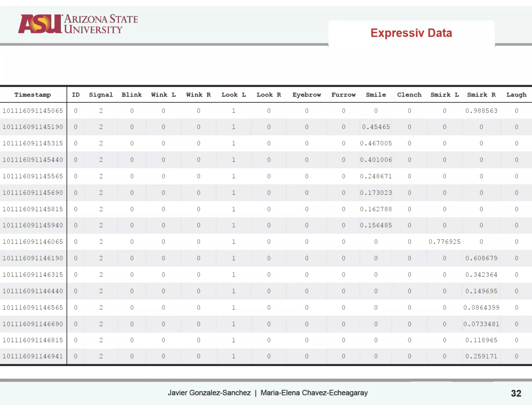Click the Timestamp column header
The width and height of the screenshot is (532, 411).
pos(33,95)
